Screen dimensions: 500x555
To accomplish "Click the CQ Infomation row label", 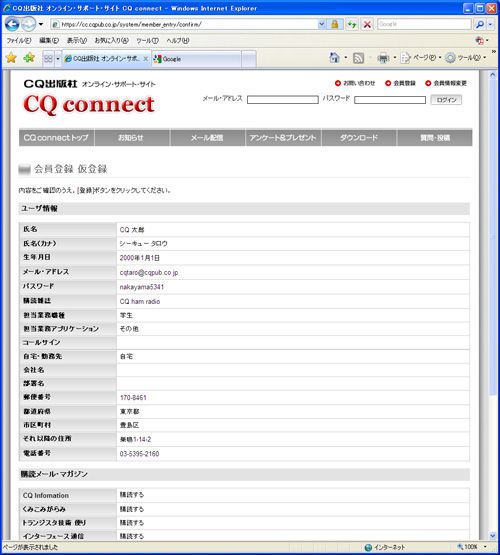I will coord(46,496).
